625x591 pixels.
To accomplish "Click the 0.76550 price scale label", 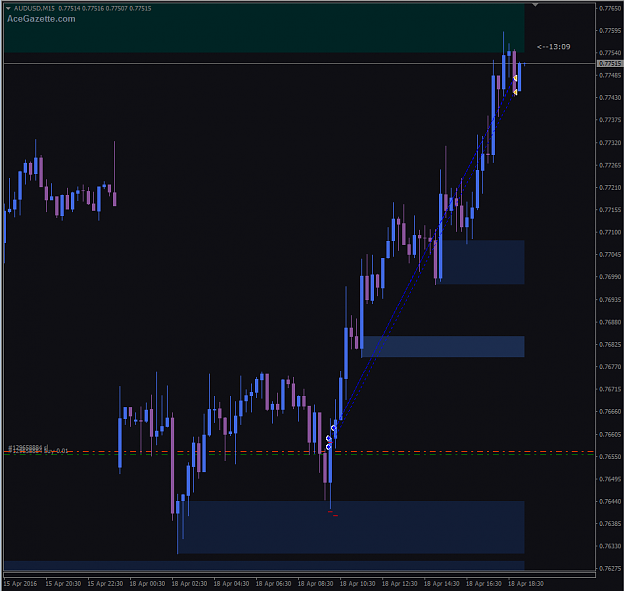I will [610, 456].
